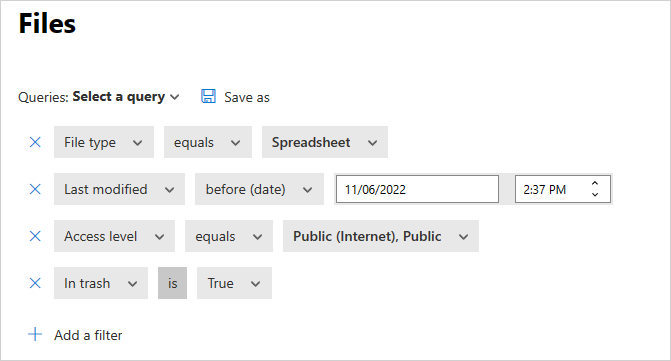Screen dimensions: 671x361
Task: Click the 'is' operator box
Action: pyautogui.click(x=172, y=283)
